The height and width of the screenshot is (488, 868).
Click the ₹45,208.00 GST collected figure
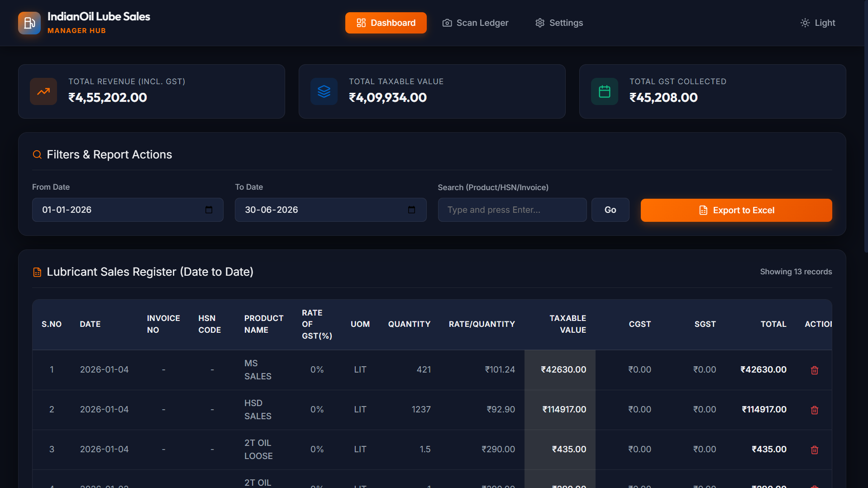(x=663, y=97)
